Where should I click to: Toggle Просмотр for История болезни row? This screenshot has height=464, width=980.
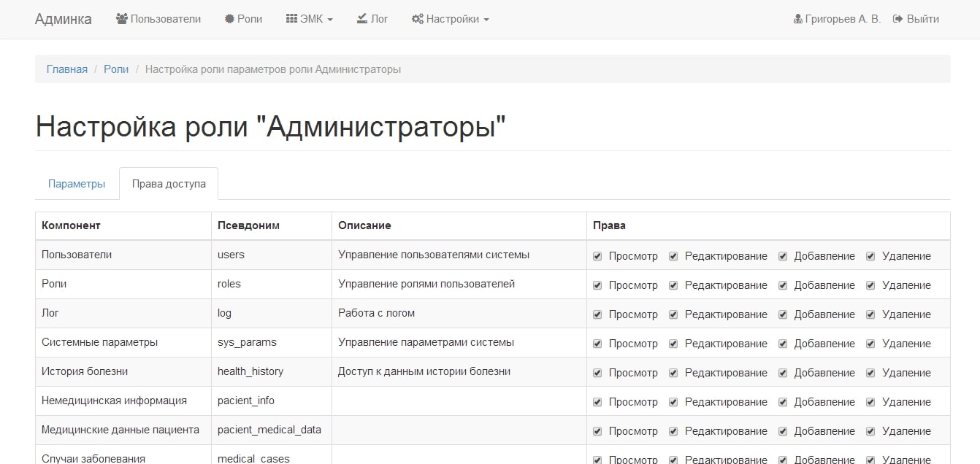tap(597, 373)
